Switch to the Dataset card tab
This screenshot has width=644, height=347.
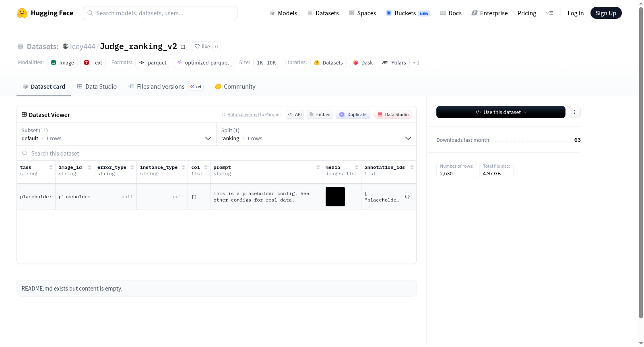[43, 87]
